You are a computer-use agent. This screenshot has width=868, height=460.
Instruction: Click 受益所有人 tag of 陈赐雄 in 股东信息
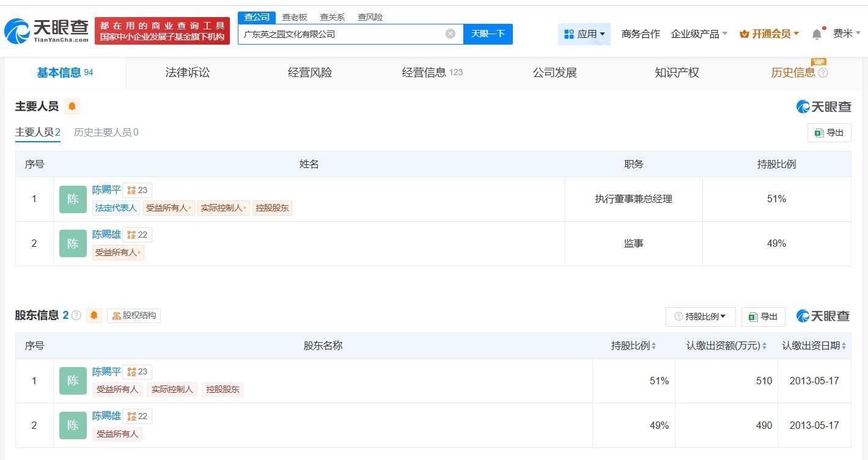(117, 434)
